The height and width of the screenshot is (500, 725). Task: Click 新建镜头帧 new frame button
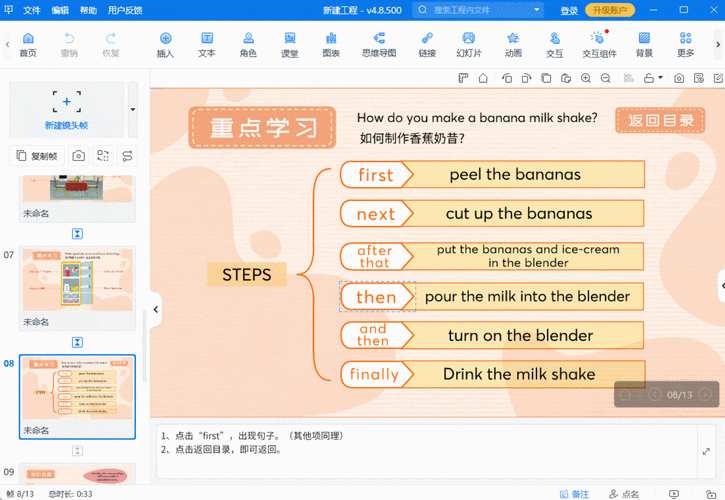tap(67, 110)
